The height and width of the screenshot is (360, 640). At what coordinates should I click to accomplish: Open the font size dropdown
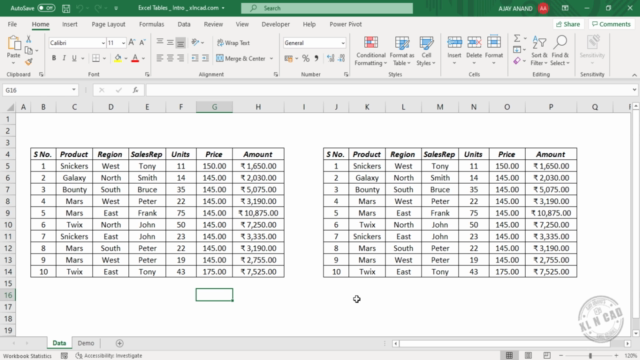[x=123, y=43]
